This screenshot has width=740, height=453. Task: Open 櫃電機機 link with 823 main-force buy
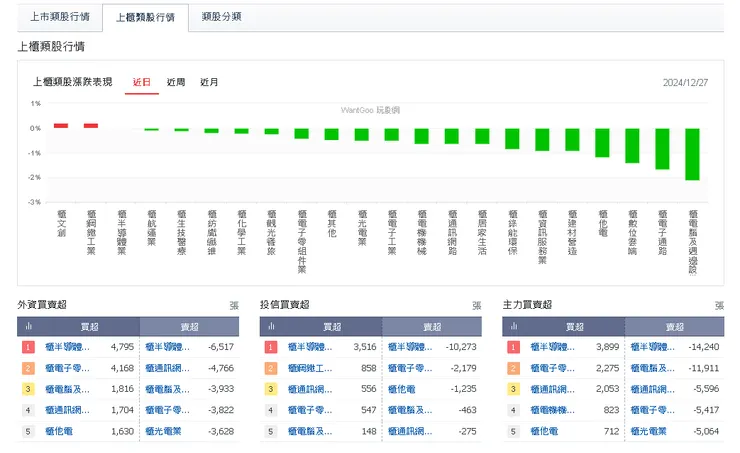pos(553,410)
